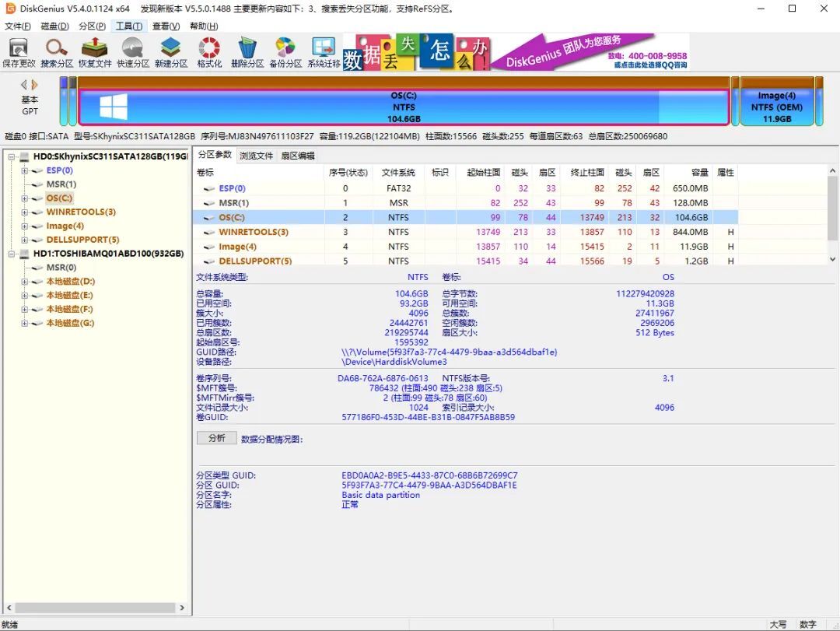Click the next disk right arrow
This screenshot has height=631, width=840.
tap(34, 85)
